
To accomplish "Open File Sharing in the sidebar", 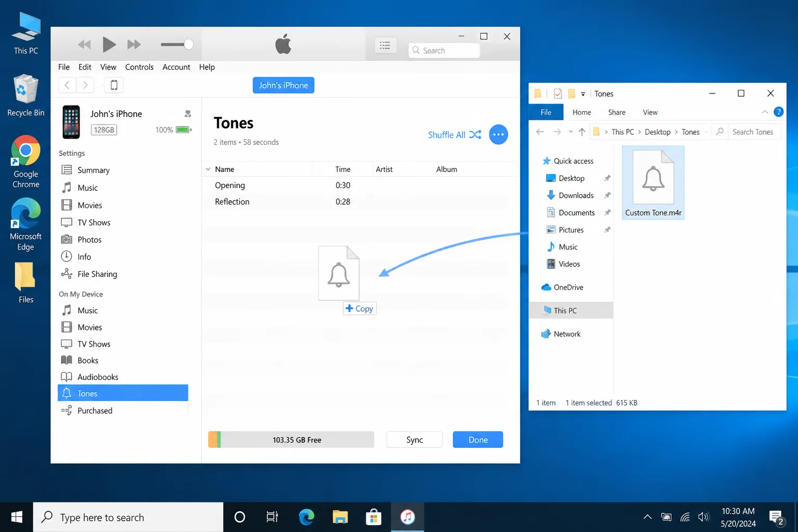I will [x=97, y=274].
